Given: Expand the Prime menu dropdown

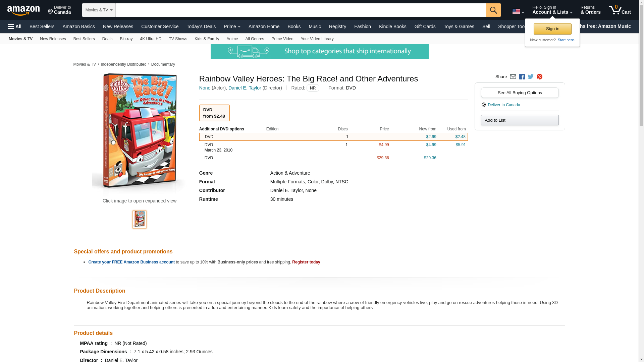Looking at the screenshot, I should [x=232, y=26].
